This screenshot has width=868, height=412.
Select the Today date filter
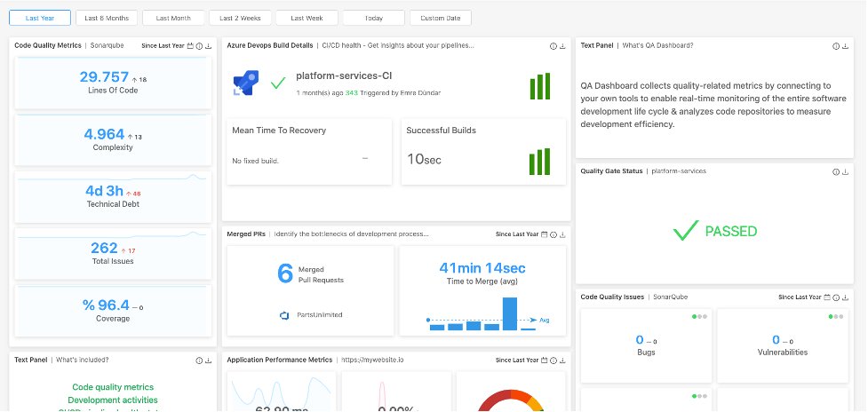point(374,18)
